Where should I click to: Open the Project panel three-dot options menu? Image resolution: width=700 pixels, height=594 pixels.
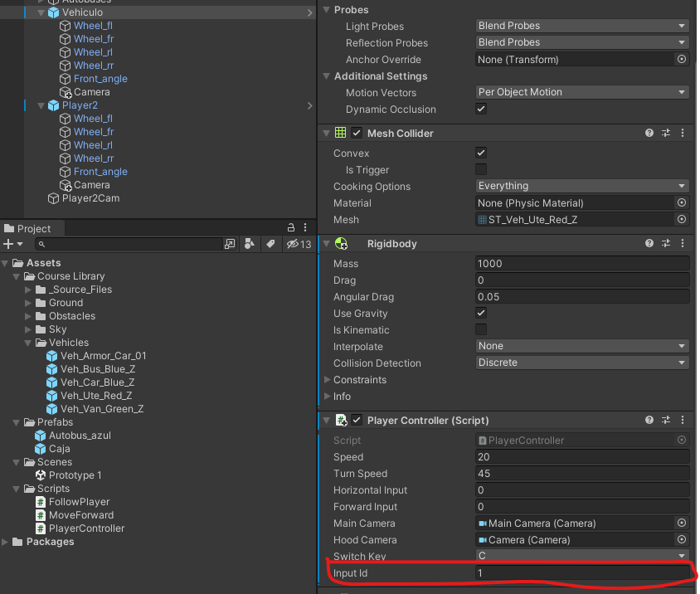coord(305,228)
